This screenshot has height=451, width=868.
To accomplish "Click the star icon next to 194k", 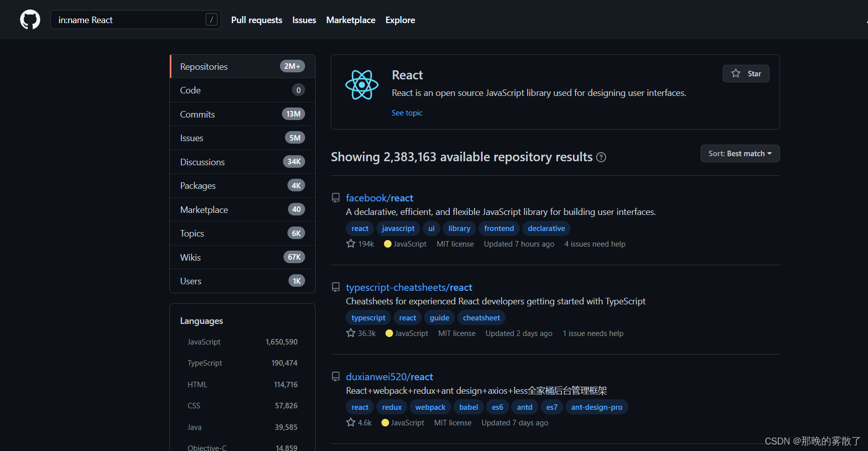I will click(351, 244).
